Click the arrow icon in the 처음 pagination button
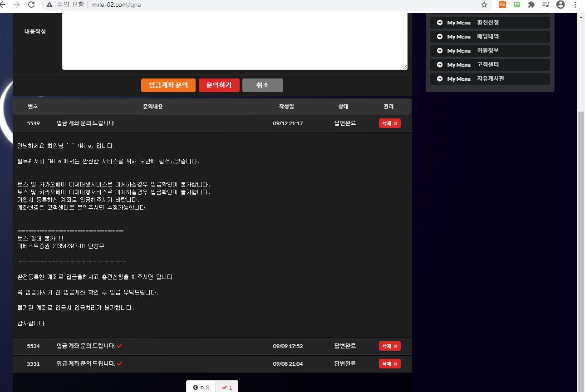This screenshot has height=392, width=585. click(x=195, y=387)
